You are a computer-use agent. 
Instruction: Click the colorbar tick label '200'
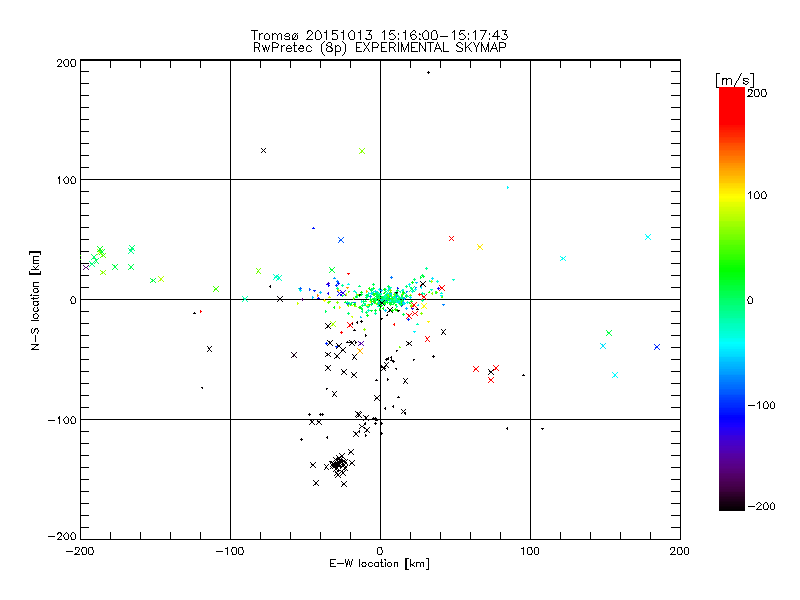coord(757,93)
